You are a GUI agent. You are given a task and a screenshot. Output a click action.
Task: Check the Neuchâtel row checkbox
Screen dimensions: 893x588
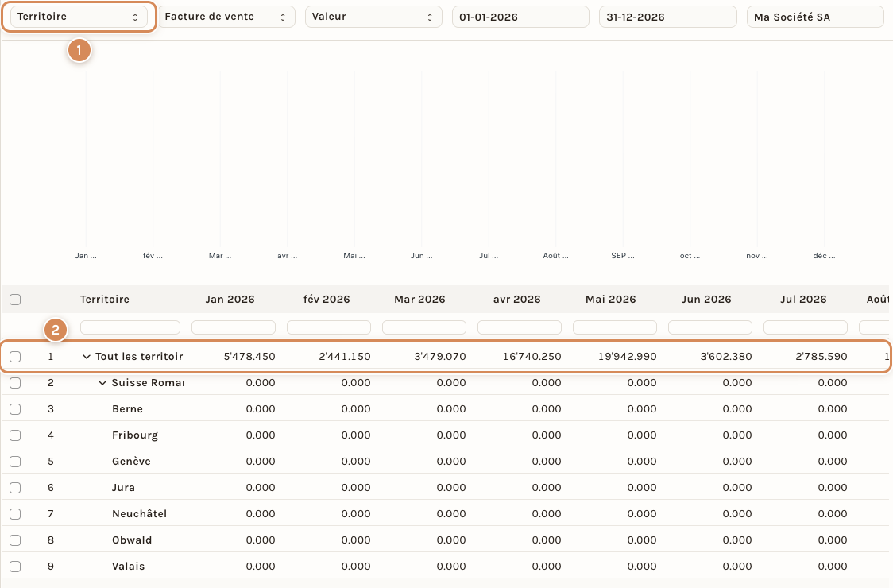click(x=15, y=514)
